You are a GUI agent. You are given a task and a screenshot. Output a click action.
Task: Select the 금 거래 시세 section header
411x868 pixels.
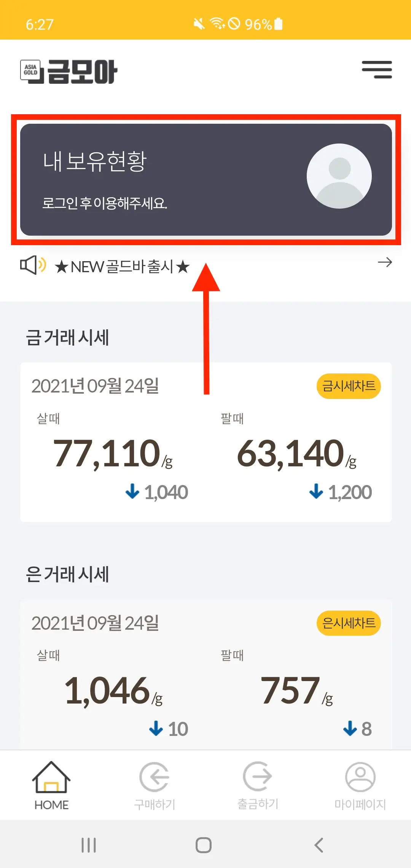click(x=68, y=337)
